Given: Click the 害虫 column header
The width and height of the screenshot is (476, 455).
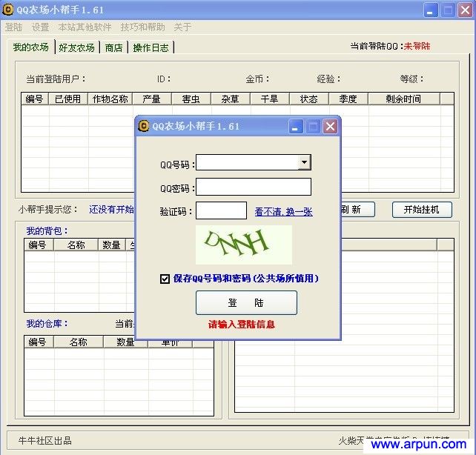Looking at the screenshot, I should [x=191, y=99].
